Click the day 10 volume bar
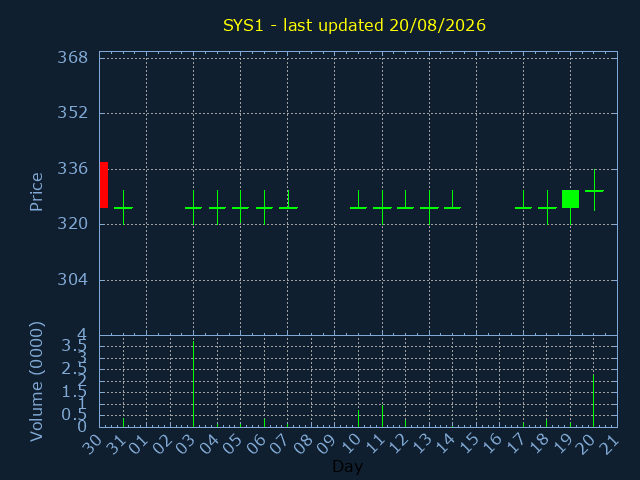This screenshot has height=480, width=640. coord(358,419)
